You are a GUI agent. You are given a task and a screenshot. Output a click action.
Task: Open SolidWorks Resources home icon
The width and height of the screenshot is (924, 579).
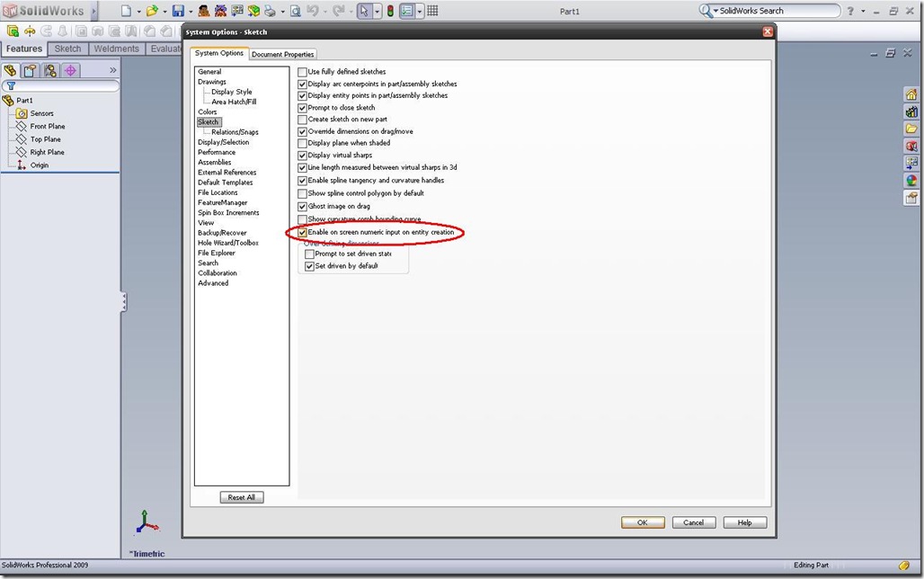[x=911, y=94]
